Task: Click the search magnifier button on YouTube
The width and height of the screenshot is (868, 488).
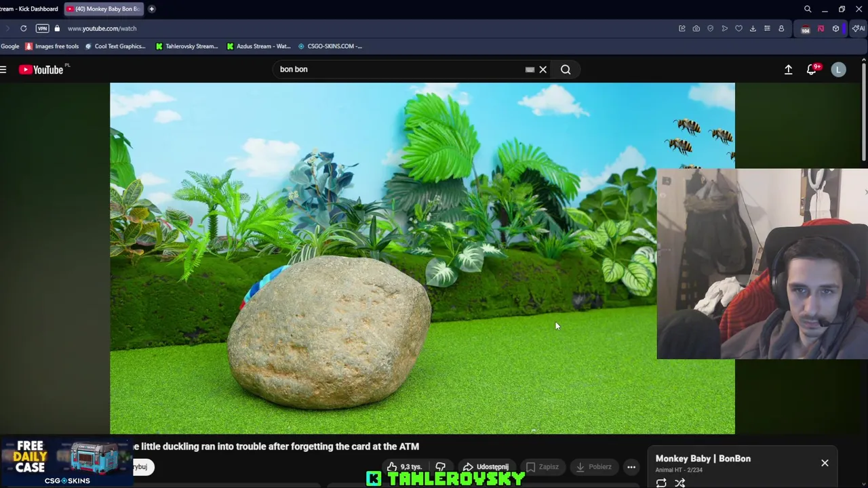Action: coord(566,69)
